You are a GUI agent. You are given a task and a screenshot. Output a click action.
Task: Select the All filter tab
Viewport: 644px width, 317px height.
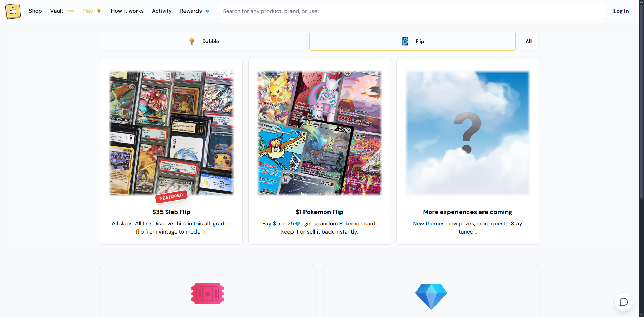528,41
